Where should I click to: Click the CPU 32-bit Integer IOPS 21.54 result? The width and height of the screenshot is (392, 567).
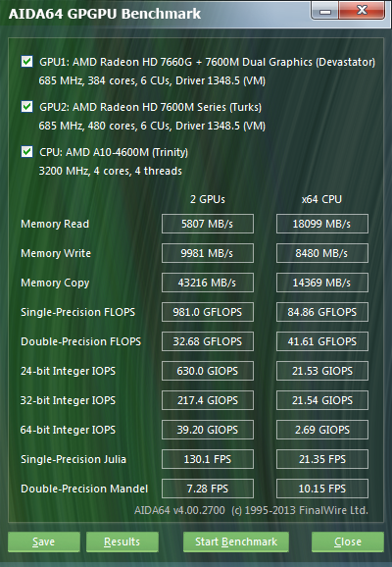pos(322,400)
